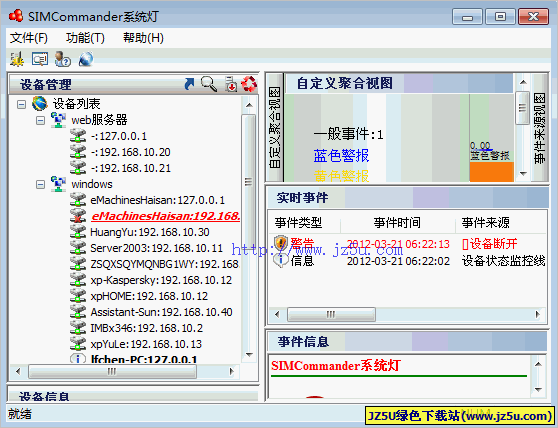Image resolution: width=558 pixels, height=428 pixels.
Task: Minimize the SIMCommander window
Action: coord(467,16)
